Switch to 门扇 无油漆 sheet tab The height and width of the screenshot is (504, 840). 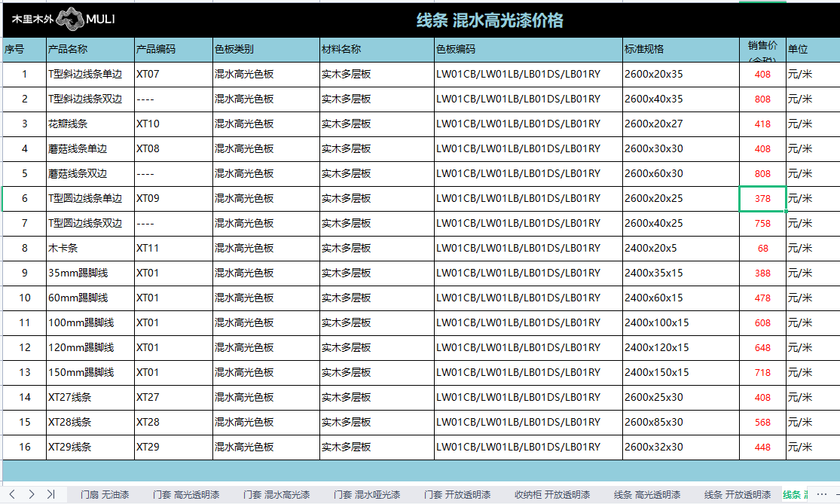[x=105, y=495]
